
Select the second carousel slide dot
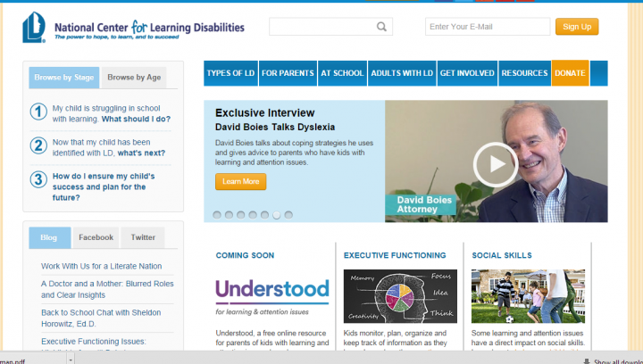[229, 215]
